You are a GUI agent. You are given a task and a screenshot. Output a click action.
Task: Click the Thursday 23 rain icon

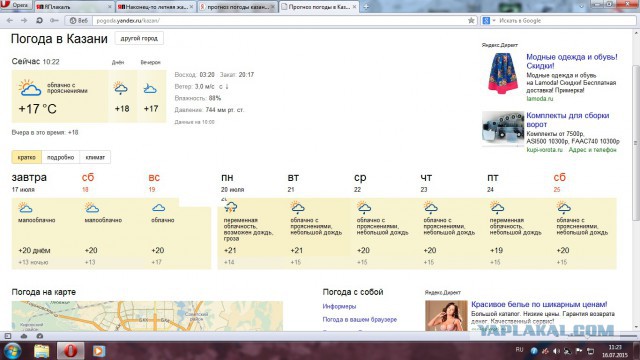point(431,207)
